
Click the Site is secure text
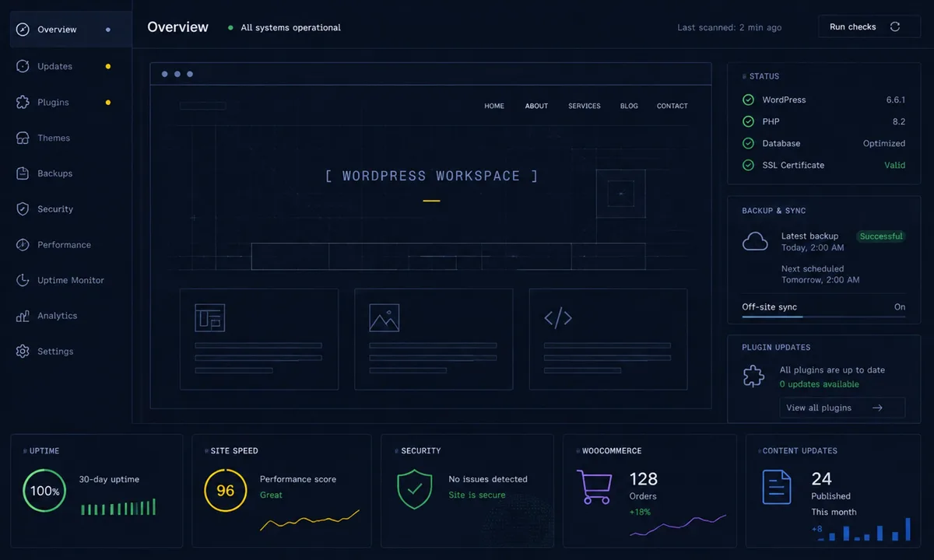click(477, 495)
